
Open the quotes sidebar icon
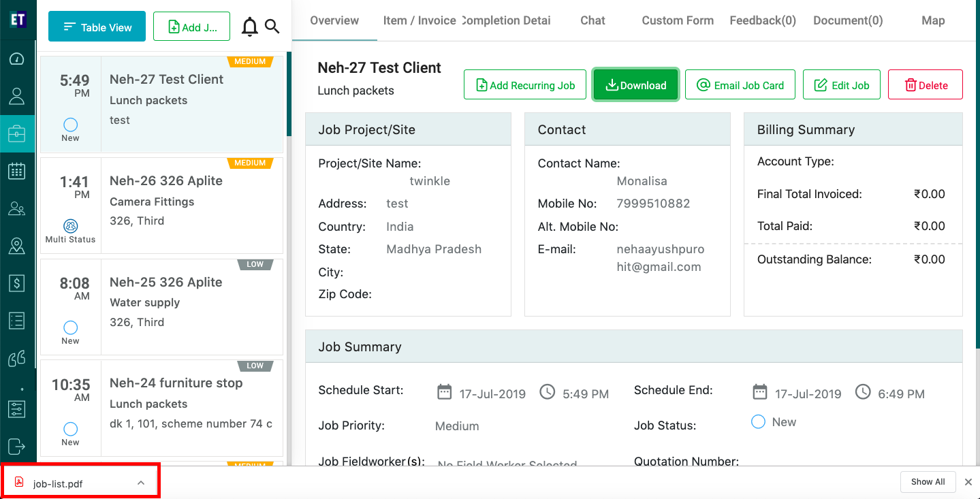(17, 357)
